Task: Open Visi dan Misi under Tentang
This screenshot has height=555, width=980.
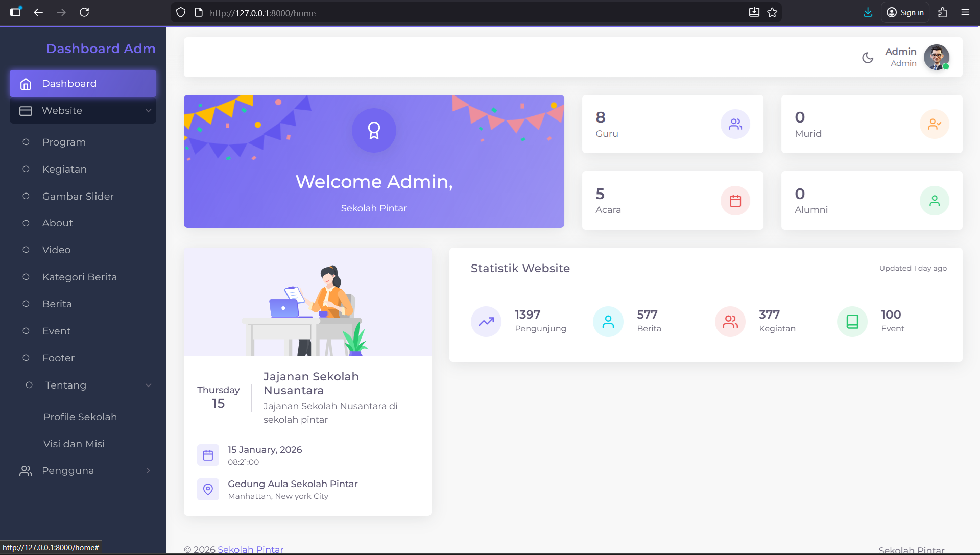Action: tap(74, 444)
